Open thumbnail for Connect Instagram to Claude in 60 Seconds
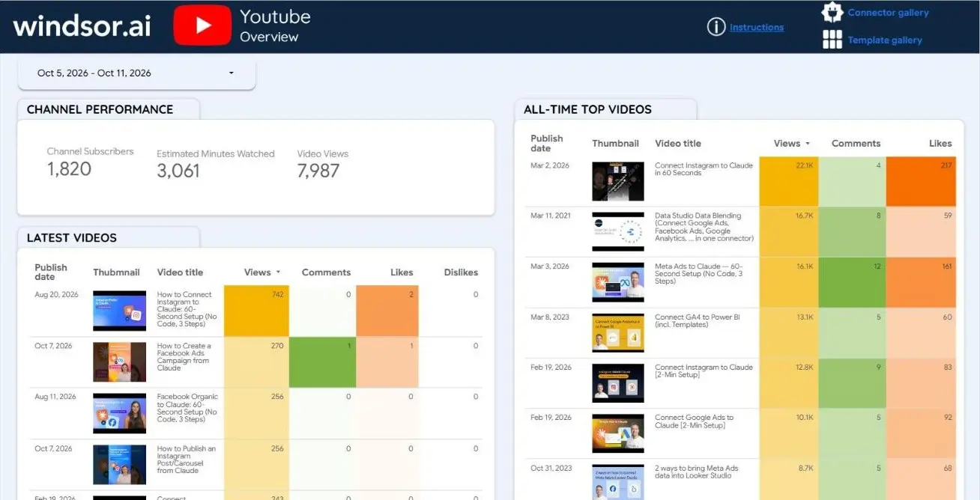Viewport: 980px width, 500px height. click(618, 181)
